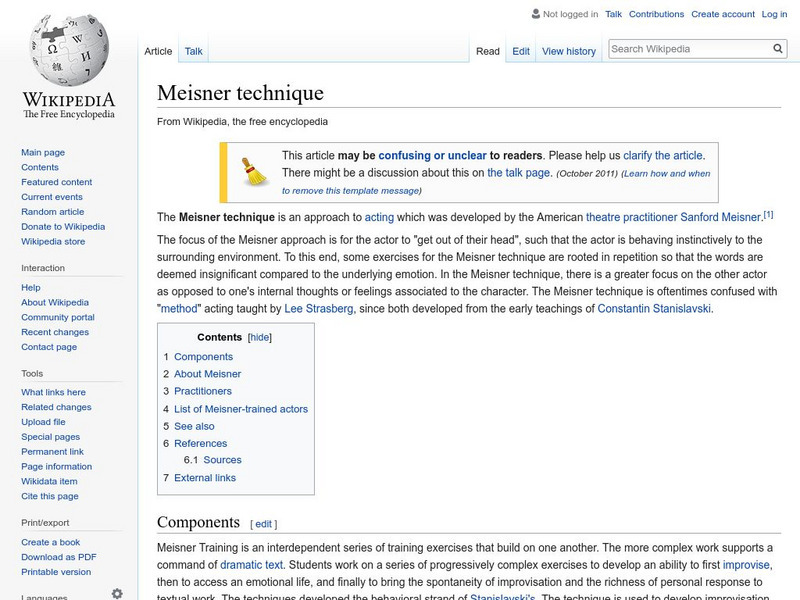This screenshot has height=600, width=800.
Task: Open the Edit tab
Action: point(521,51)
